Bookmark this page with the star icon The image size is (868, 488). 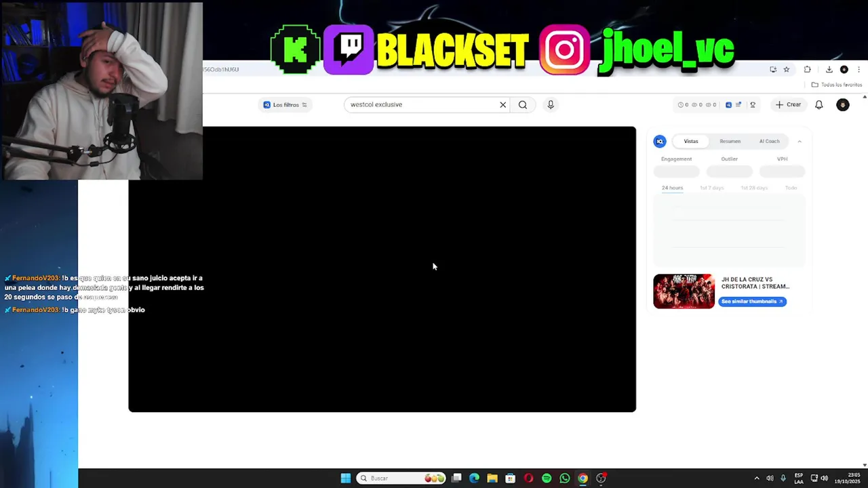click(787, 69)
